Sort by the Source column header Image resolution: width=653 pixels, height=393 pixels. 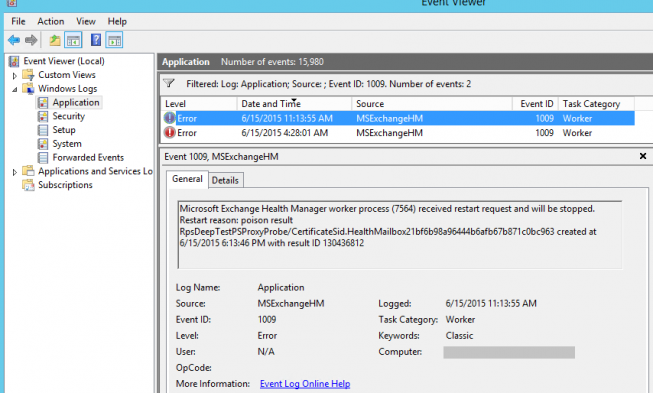pyautogui.click(x=432, y=104)
